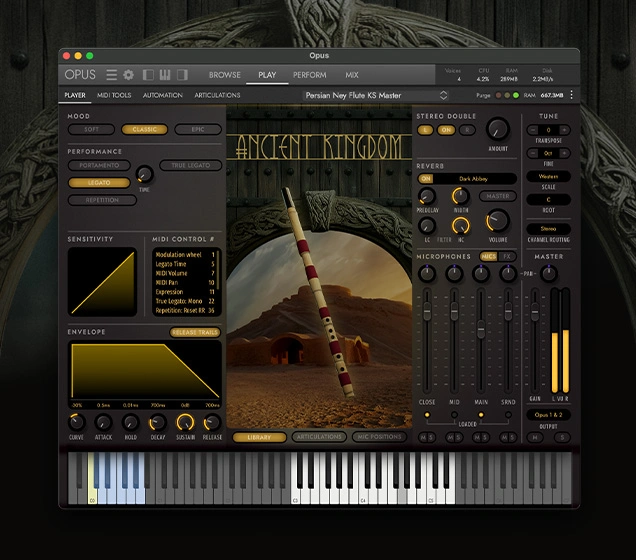Open the Opus 1 & 2 output dropdown
The width and height of the screenshot is (636, 560).
[548, 415]
